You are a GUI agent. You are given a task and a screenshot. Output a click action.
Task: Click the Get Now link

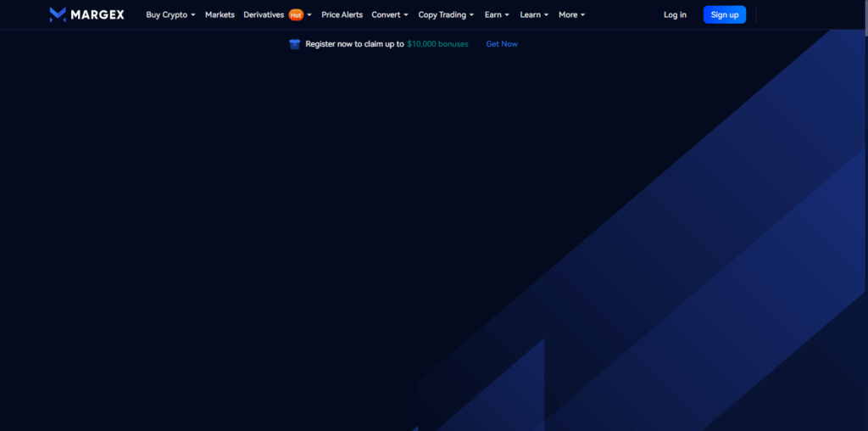pos(502,44)
